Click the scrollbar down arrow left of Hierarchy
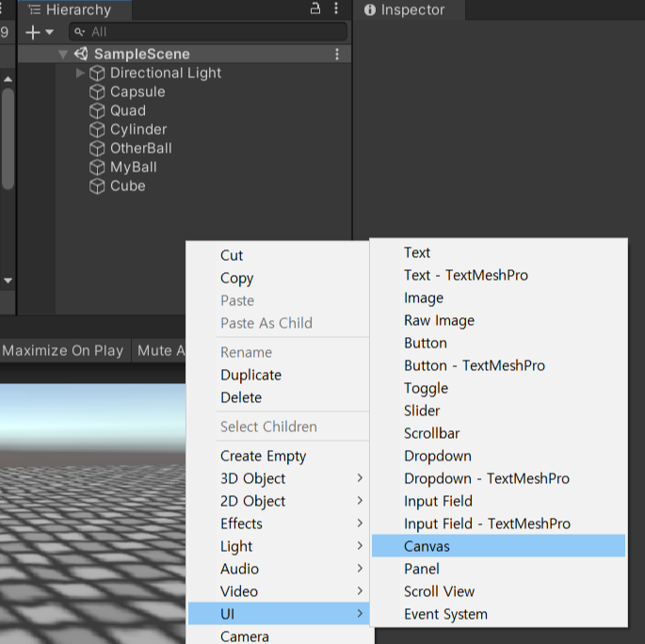645x644 pixels. (8, 281)
